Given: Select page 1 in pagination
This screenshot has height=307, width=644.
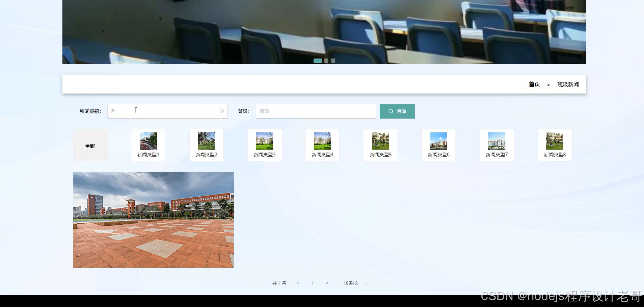Looking at the screenshot, I should [x=312, y=283].
